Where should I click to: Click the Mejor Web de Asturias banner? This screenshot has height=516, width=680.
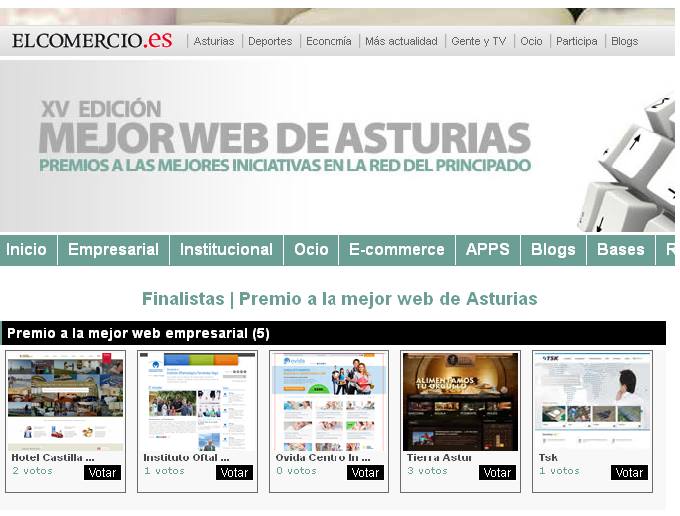click(337, 146)
